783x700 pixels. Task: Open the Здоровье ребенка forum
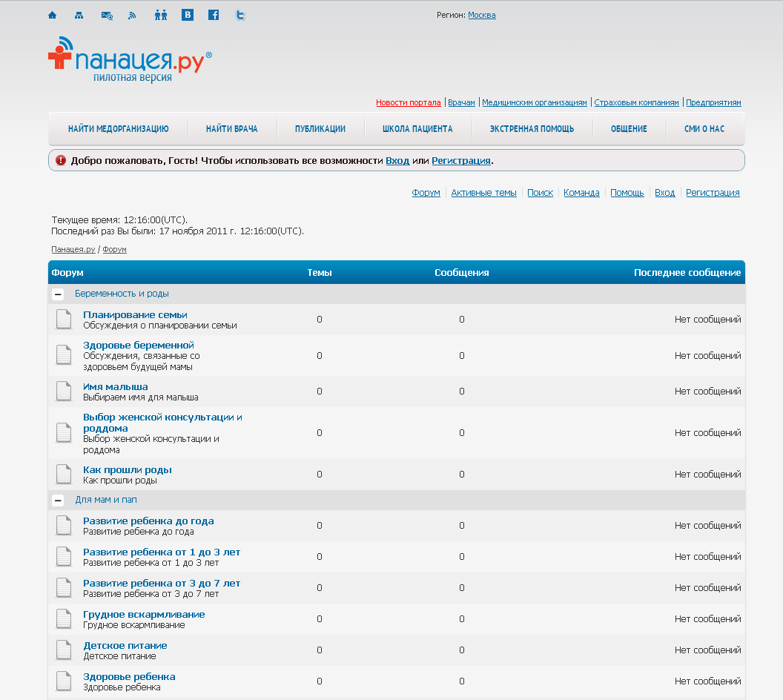coord(129,676)
